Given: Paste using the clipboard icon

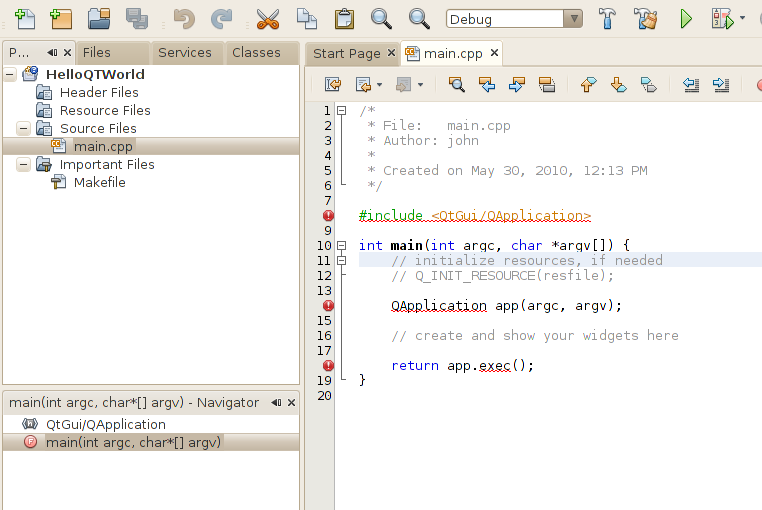Looking at the screenshot, I should pos(344,18).
